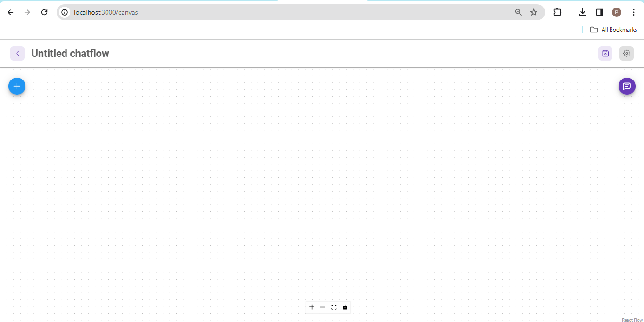Go back using the purple chevron button
The width and height of the screenshot is (644, 322).
point(17,54)
